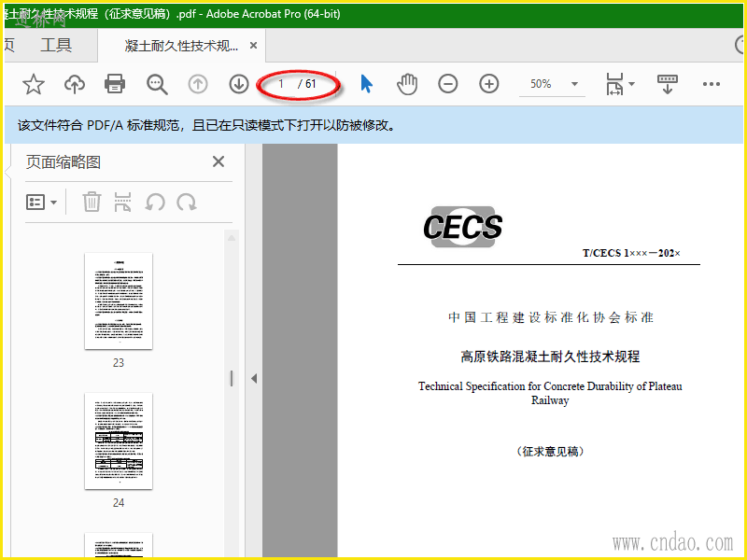This screenshot has width=747, height=560.
Task: Open fit page options dropdown arrow
Action: [x=632, y=84]
